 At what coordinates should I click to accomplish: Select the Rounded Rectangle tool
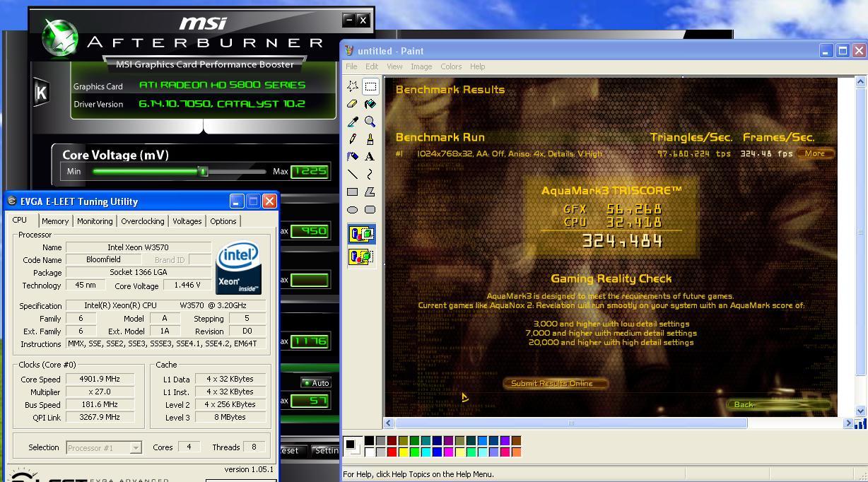[370, 209]
